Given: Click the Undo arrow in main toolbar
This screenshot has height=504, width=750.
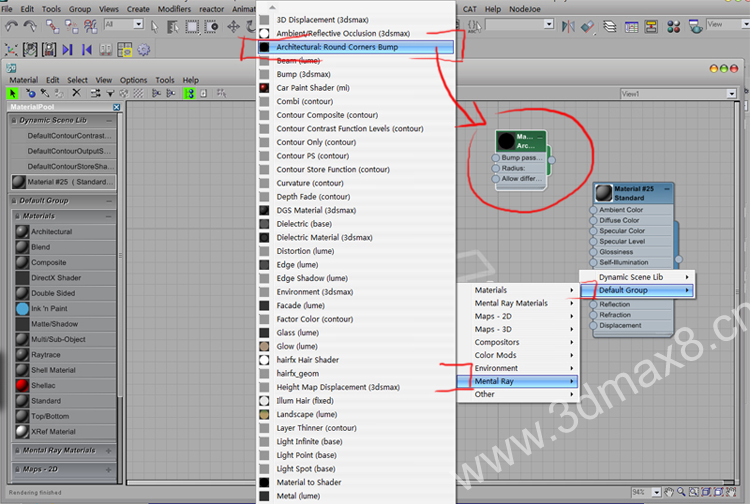Looking at the screenshot, I should (11, 26).
